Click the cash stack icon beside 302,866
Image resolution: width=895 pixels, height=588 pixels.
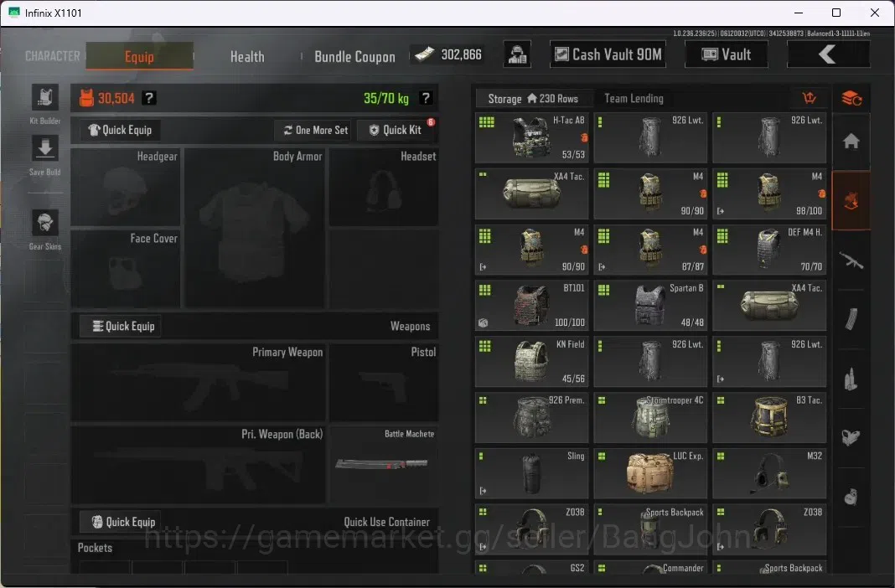(x=424, y=54)
